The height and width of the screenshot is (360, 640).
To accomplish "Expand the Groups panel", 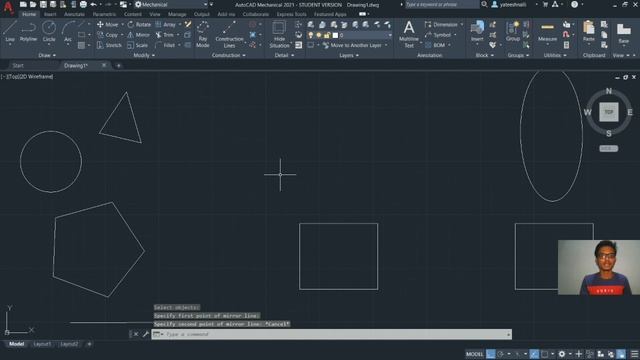I will point(518,55).
